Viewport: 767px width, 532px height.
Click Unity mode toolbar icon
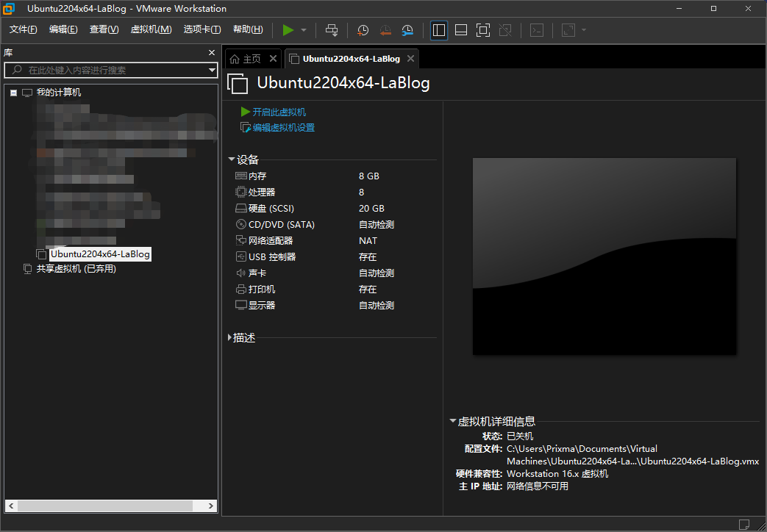tap(505, 30)
